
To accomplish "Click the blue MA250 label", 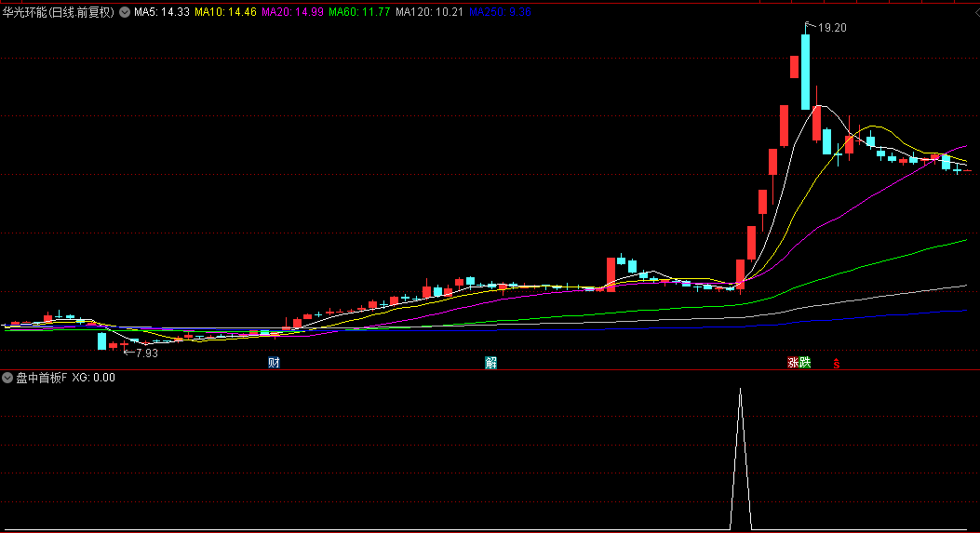I will (x=500, y=12).
